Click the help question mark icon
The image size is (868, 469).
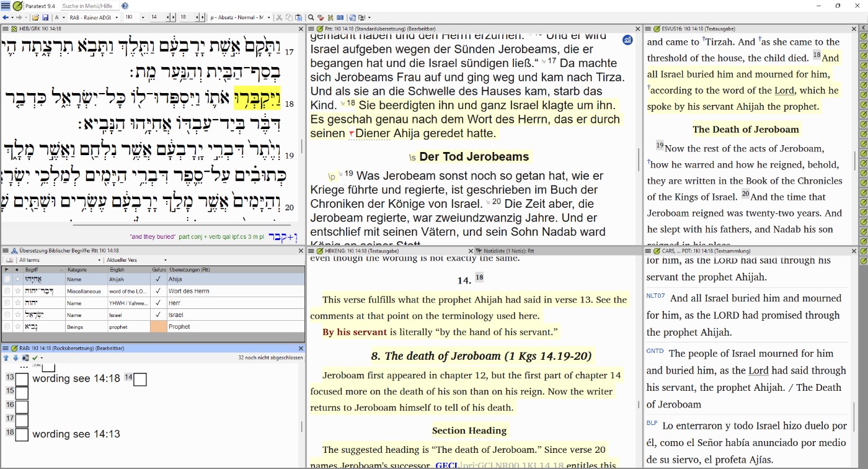tap(125, 6)
